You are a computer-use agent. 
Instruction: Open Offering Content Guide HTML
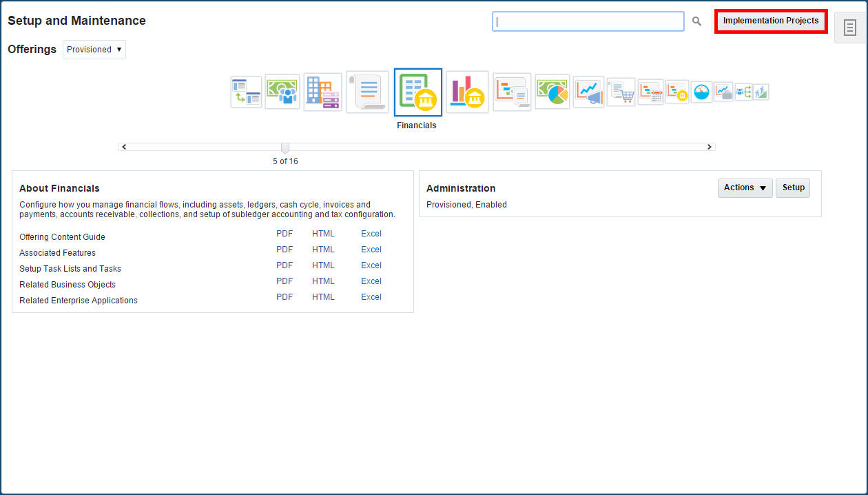tap(323, 234)
